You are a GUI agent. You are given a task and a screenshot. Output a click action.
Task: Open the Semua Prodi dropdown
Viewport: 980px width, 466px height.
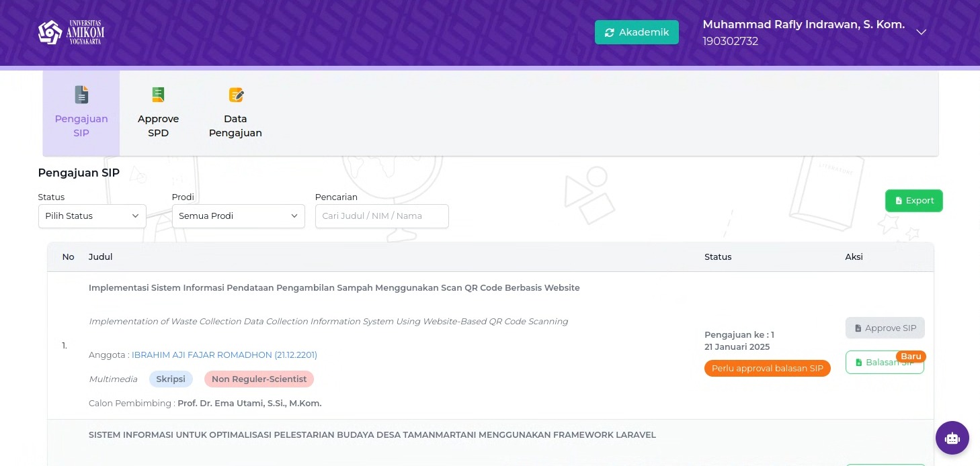tap(238, 216)
